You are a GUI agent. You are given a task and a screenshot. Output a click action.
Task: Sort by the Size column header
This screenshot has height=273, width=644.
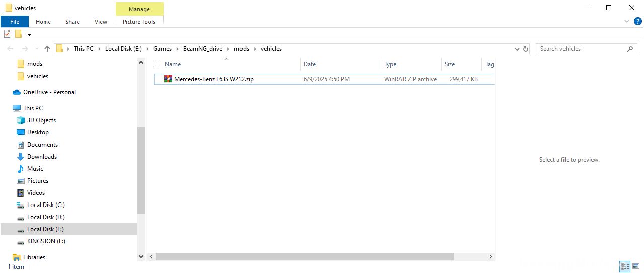pos(450,64)
